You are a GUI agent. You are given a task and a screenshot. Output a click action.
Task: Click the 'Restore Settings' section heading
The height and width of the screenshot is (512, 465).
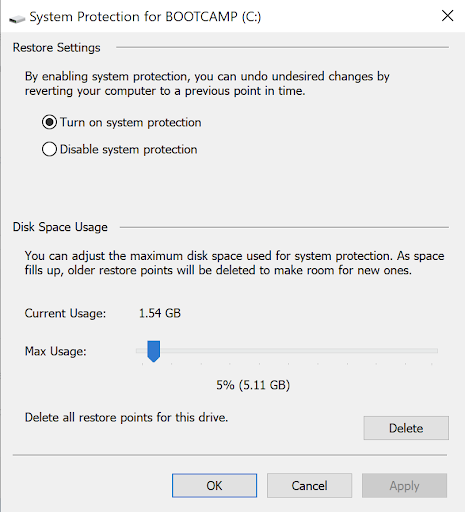click(x=56, y=48)
